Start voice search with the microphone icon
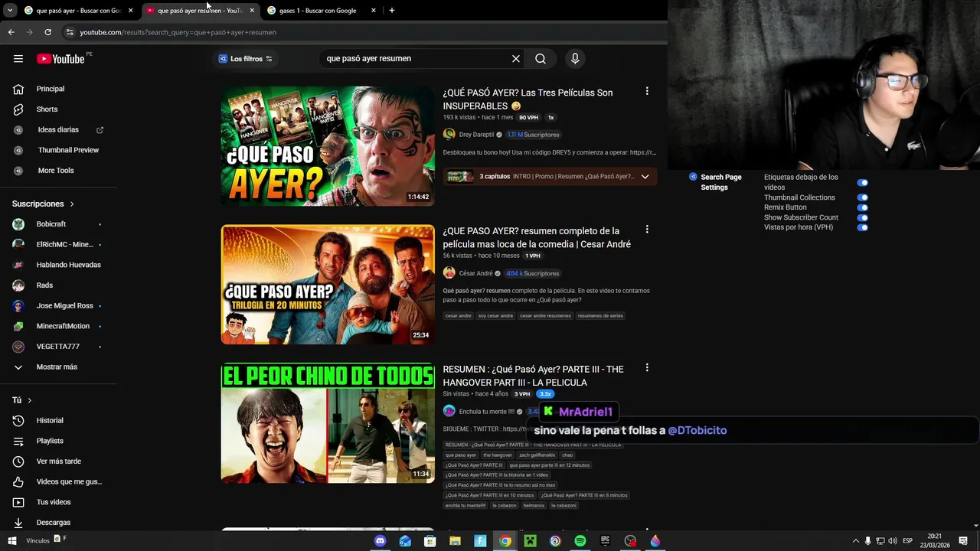Image resolution: width=980 pixels, height=551 pixels. click(x=575, y=59)
